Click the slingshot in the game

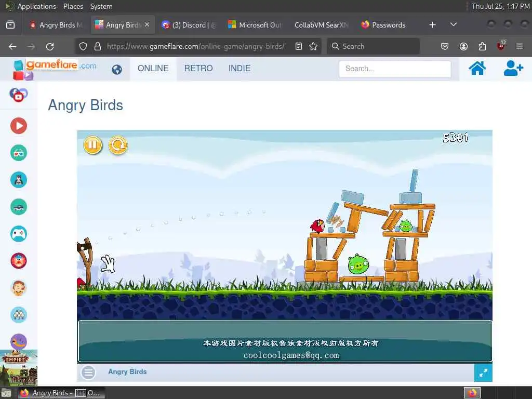(86, 261)
